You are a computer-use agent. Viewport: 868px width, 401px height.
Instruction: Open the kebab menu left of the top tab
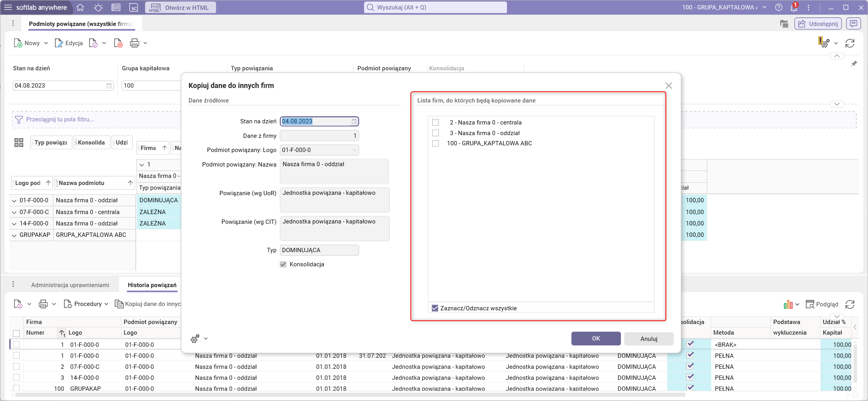pos(13,24)
